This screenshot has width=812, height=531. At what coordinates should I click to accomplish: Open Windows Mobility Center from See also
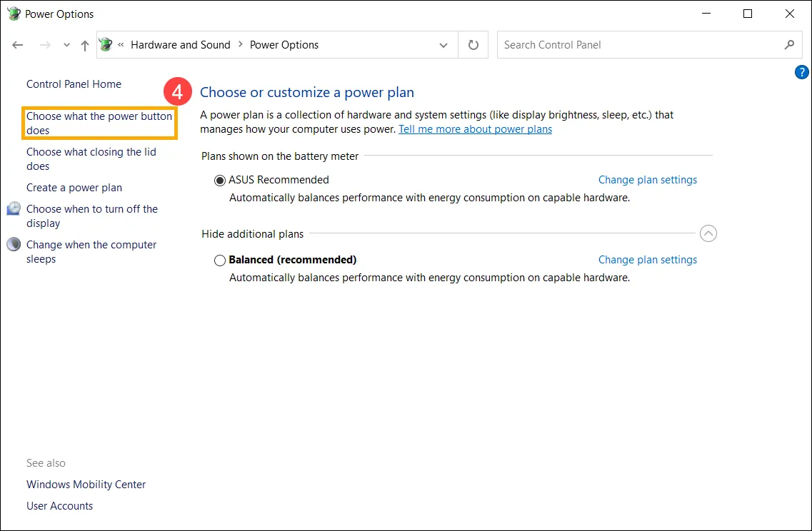click(86, 484)
